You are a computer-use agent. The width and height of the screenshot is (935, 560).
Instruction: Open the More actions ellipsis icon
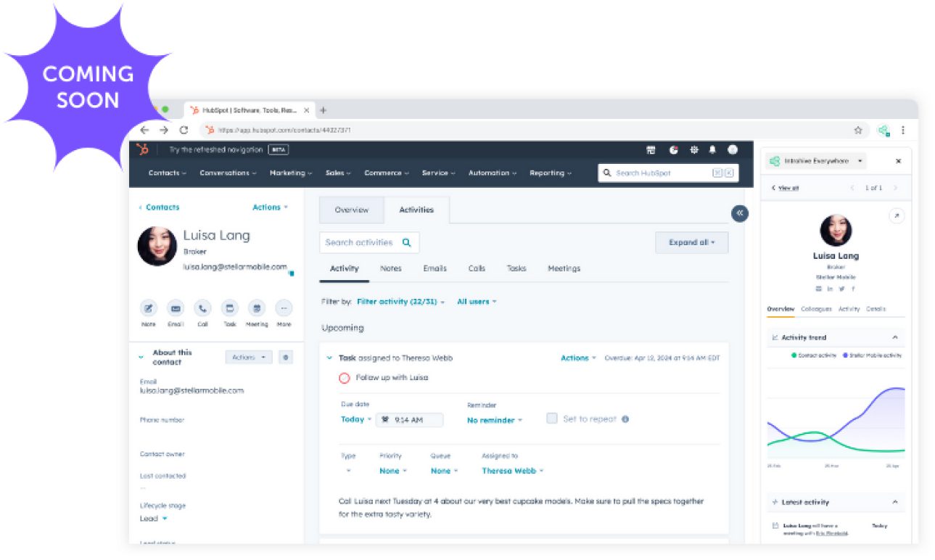click(284, 308)
